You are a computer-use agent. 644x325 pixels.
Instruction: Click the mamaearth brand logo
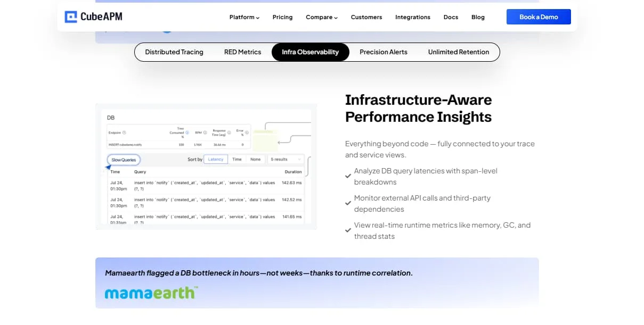[152, 292]
